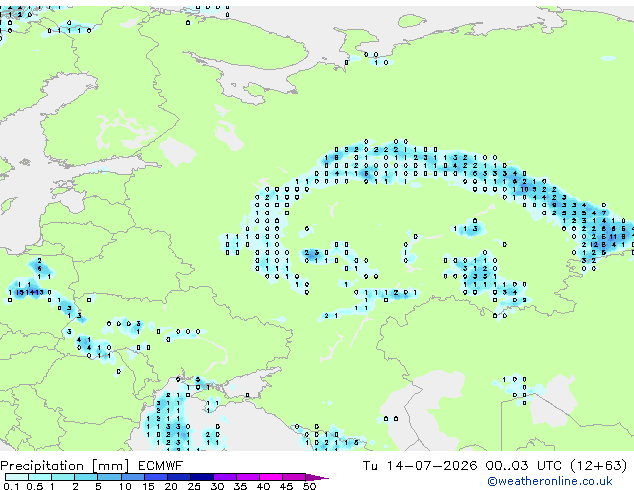
Task: Click the 'ECMWF' model label
Action: pyautogui.click(x=161, y=466)
